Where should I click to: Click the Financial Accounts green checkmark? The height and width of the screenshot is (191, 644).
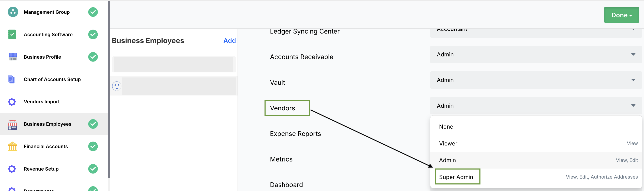[x=93, y=147]
